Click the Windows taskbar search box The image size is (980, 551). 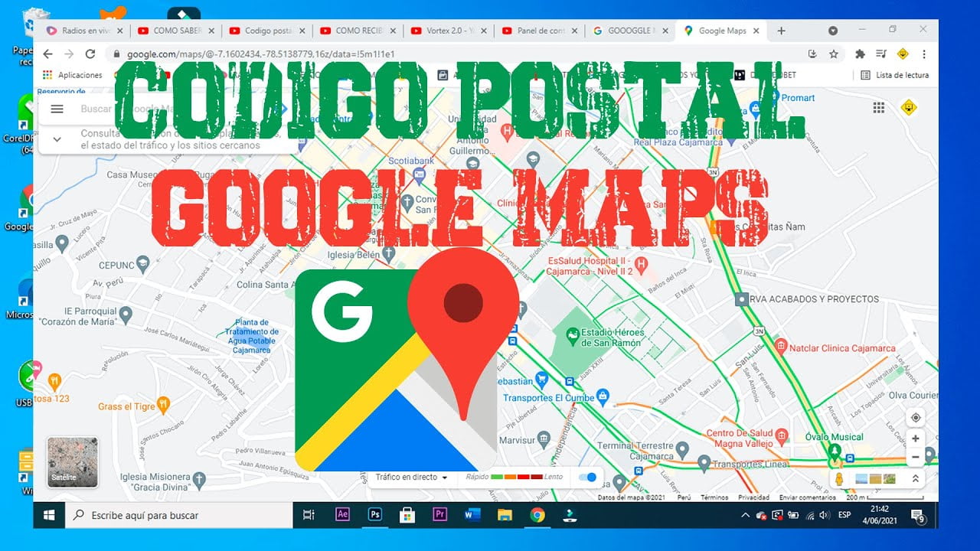click(180, 515)
